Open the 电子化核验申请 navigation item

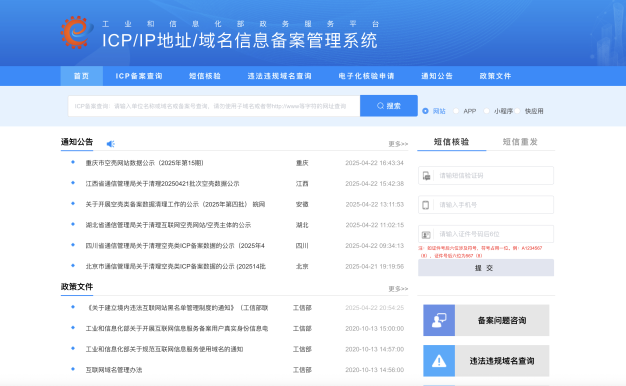[x=366, y=76]
